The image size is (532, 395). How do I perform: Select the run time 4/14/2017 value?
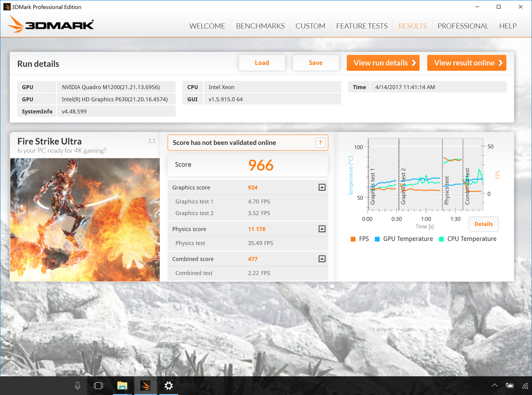(405, 87)
